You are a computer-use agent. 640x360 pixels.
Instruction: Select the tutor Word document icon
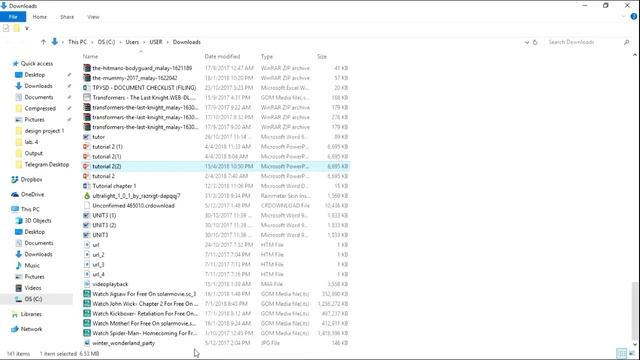(87, 137)
